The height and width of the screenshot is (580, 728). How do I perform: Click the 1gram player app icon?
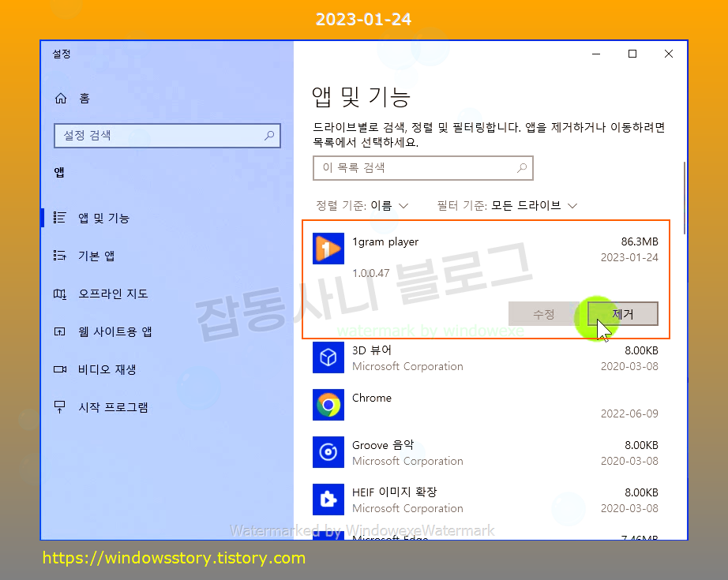pos(328,249)
